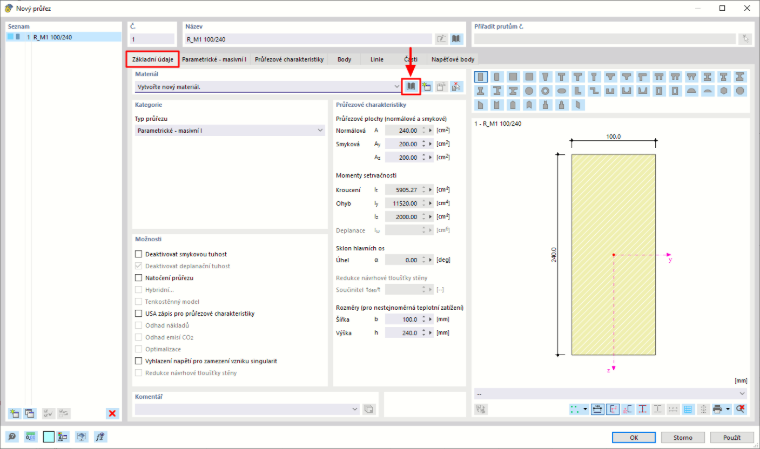Click the Tenkostěnný model checkbox
This screenshot has height=449, width=760.
[x=139, y=302]
